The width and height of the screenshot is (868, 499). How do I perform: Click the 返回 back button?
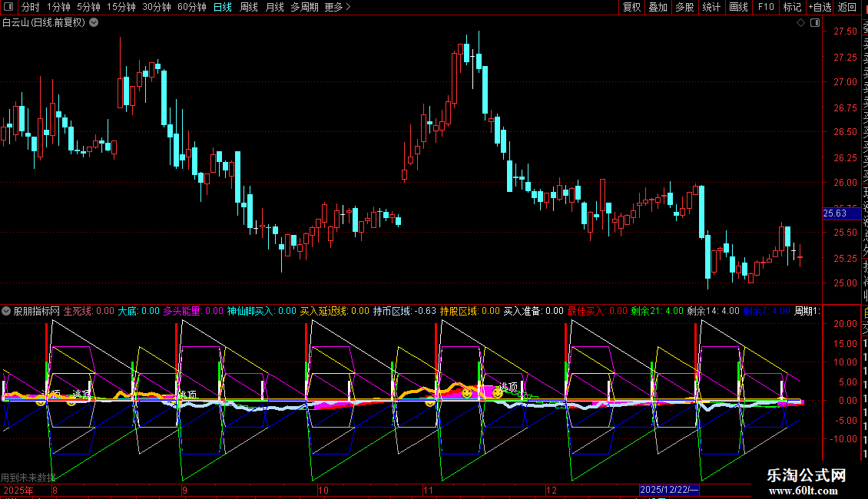coord(847,7)
